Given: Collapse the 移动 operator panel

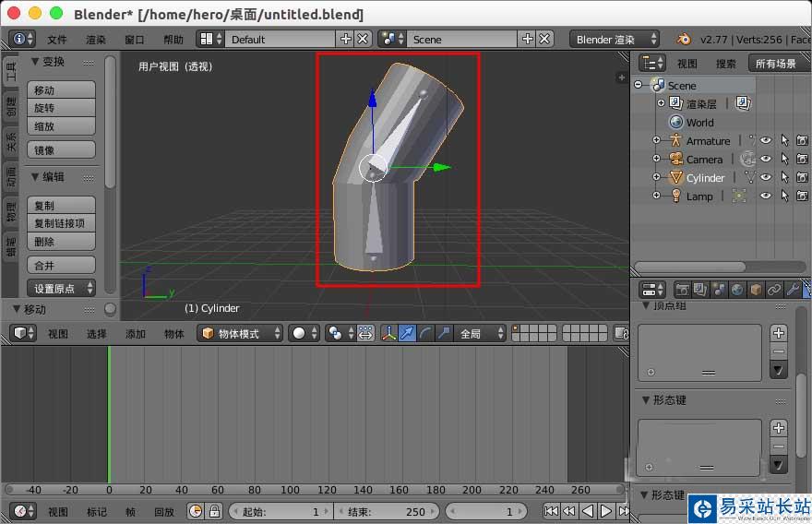Looking at the screenshot, I should pos(17,309).
